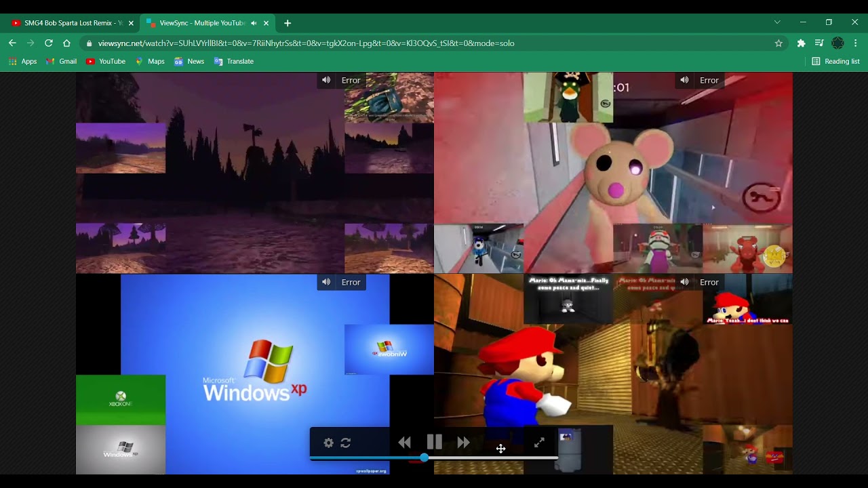
Task: Open a new browser tab
Action: coord(288,23)
